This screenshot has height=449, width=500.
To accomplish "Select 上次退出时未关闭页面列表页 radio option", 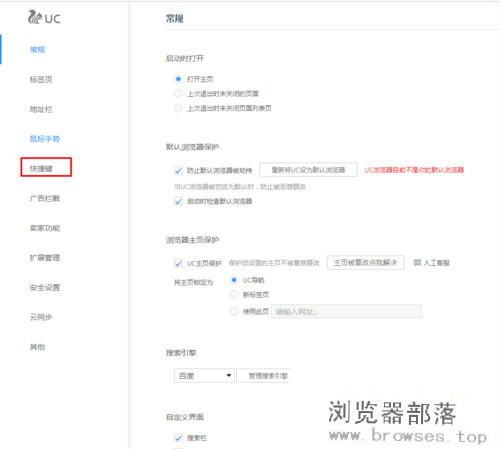I will (x=178, y=108).
